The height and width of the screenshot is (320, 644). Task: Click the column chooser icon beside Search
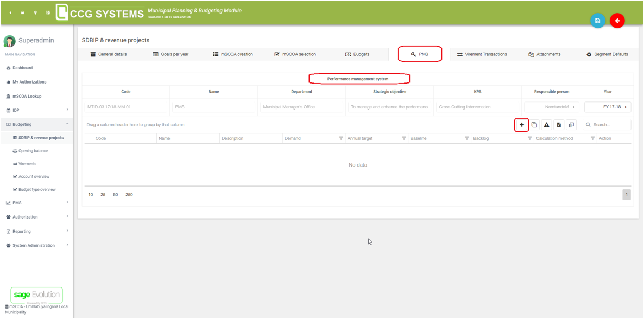[x=571, y=125]
